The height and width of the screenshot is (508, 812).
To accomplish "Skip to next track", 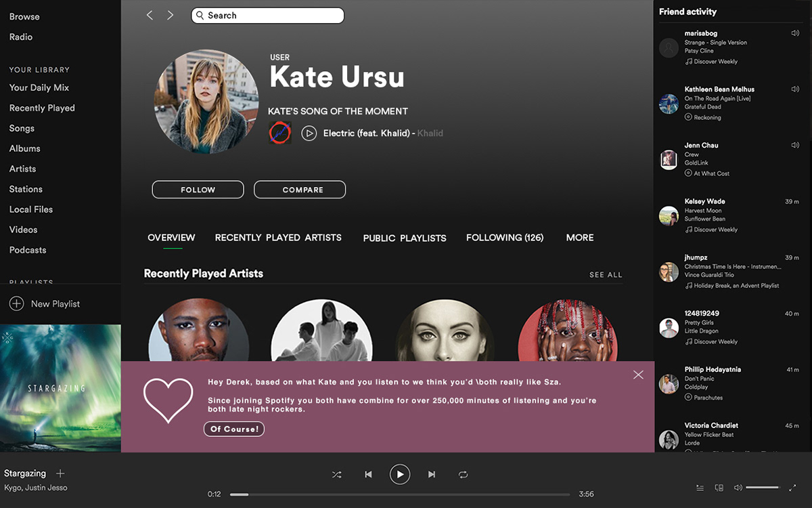I will [x=432, y=475].
